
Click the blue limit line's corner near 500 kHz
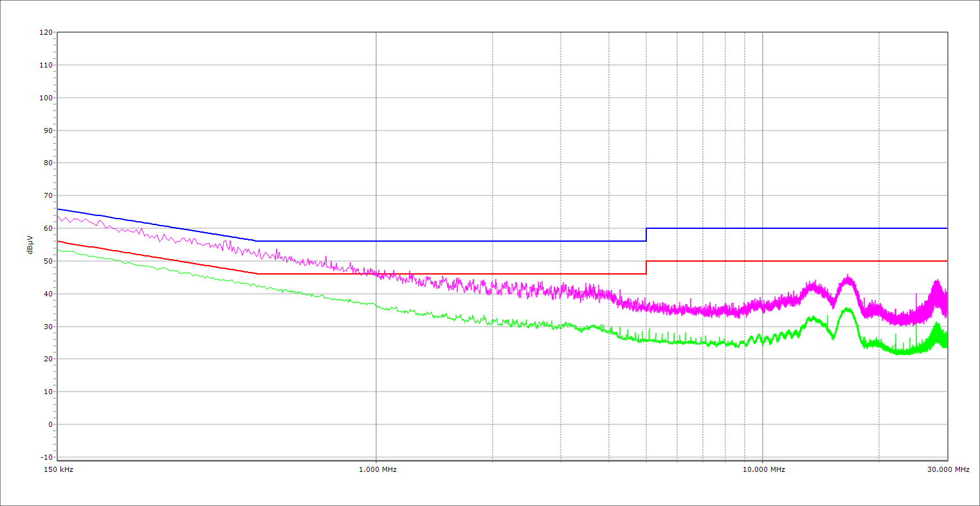pyautogui.click(x=257, y=241)
